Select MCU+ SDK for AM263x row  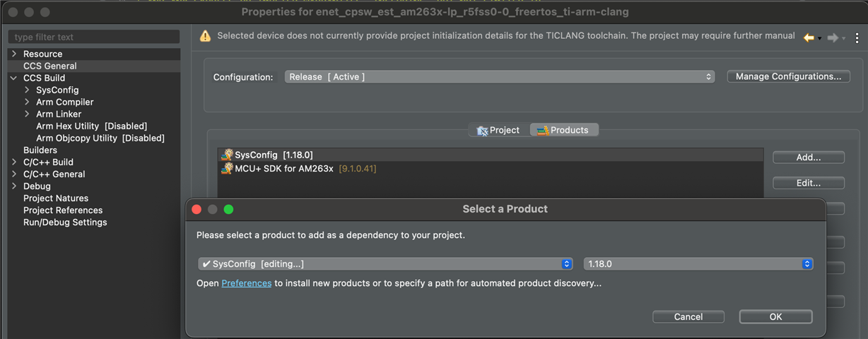(x=491, y=169)
